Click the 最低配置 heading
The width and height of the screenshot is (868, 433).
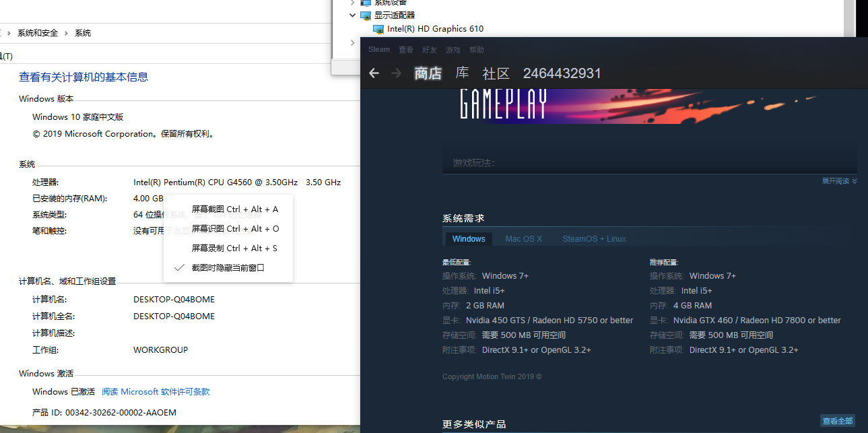(x=457, y=263)
